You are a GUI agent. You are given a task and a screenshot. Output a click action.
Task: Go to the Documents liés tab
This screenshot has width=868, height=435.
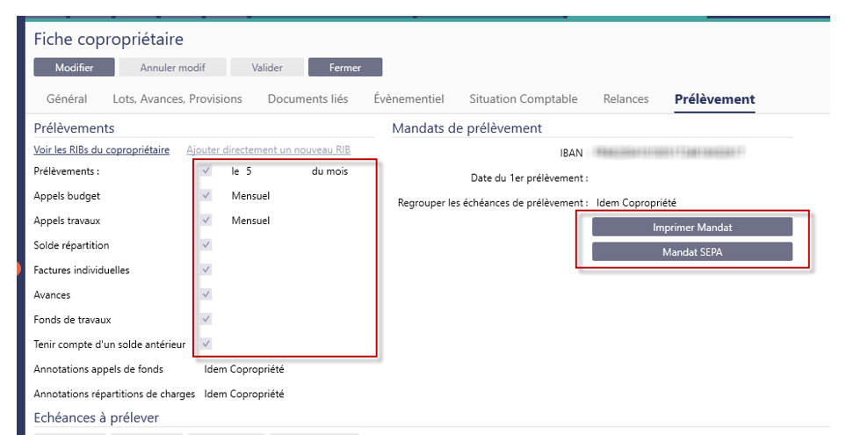click(307, 99)
